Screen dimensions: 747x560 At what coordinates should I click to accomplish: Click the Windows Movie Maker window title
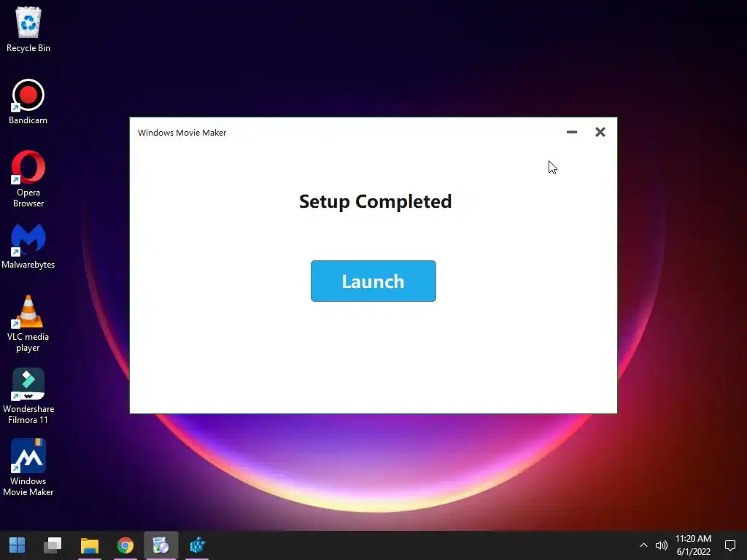tap(182, 133)
